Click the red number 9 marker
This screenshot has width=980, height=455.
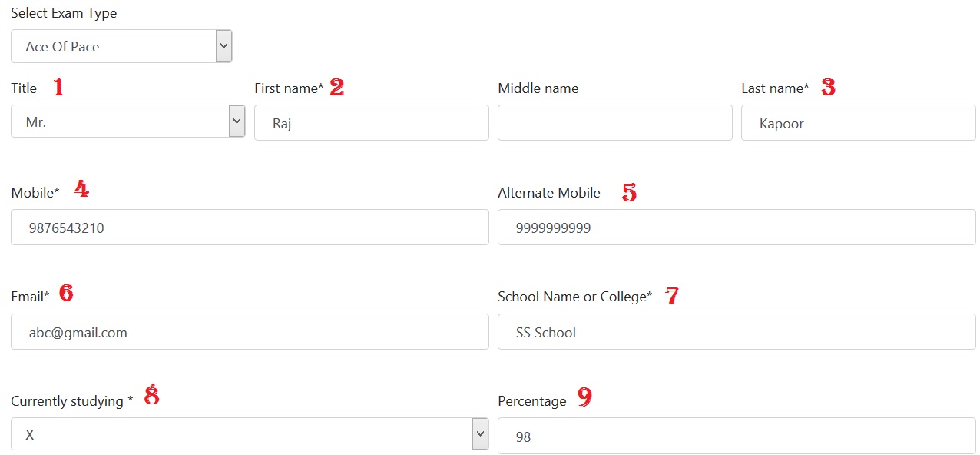pos(585,398)
